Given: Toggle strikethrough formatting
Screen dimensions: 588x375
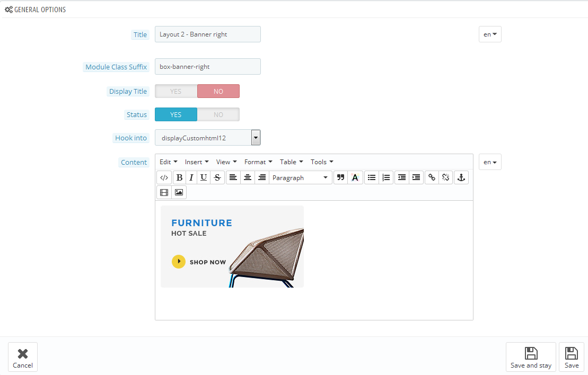Looking at the screenshot, I should click(x=217, y=177).
